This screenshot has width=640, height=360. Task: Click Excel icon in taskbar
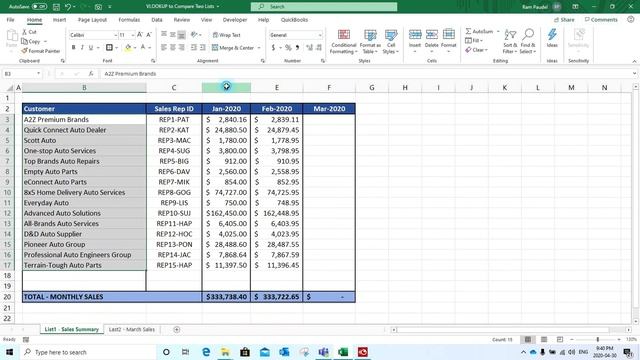pyautogui.click(x=343, y=352)
